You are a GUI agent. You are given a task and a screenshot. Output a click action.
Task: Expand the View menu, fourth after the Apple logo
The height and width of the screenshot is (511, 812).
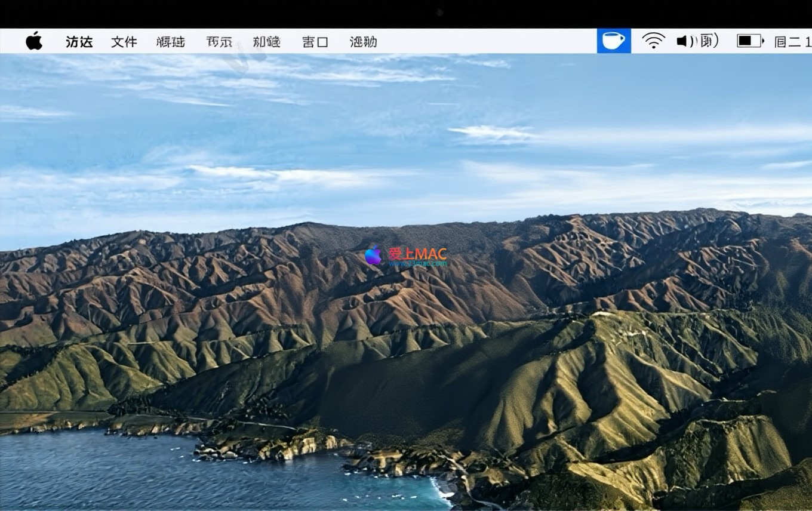point(219,42)
